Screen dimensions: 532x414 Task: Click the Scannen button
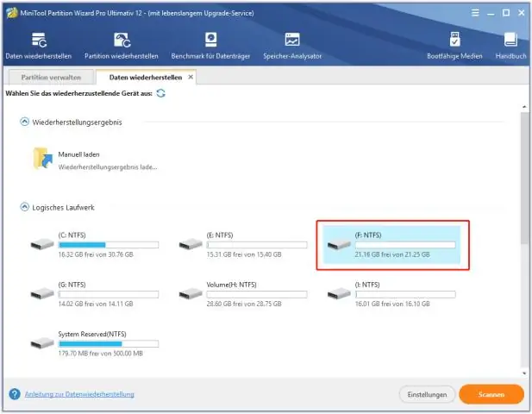pyautogui.click(x=491, y=394)
